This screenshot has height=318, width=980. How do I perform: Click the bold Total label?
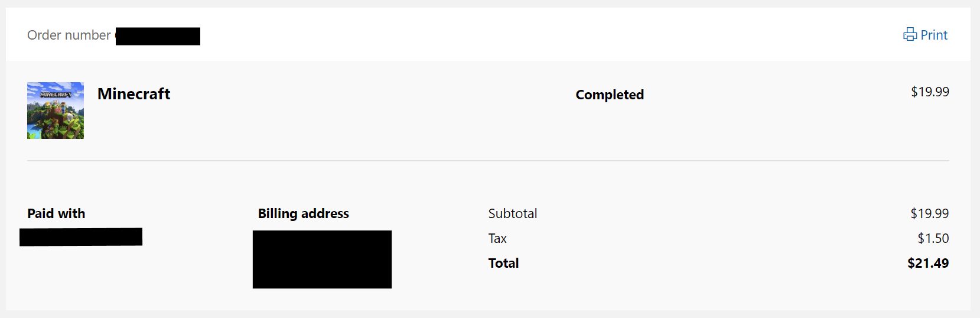tap(504, 263)
